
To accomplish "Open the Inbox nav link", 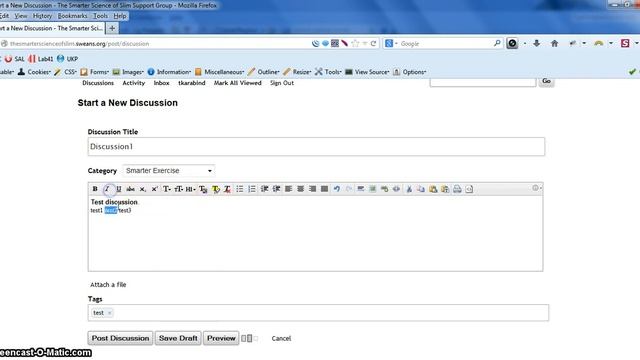I will (x=162, y=83).
